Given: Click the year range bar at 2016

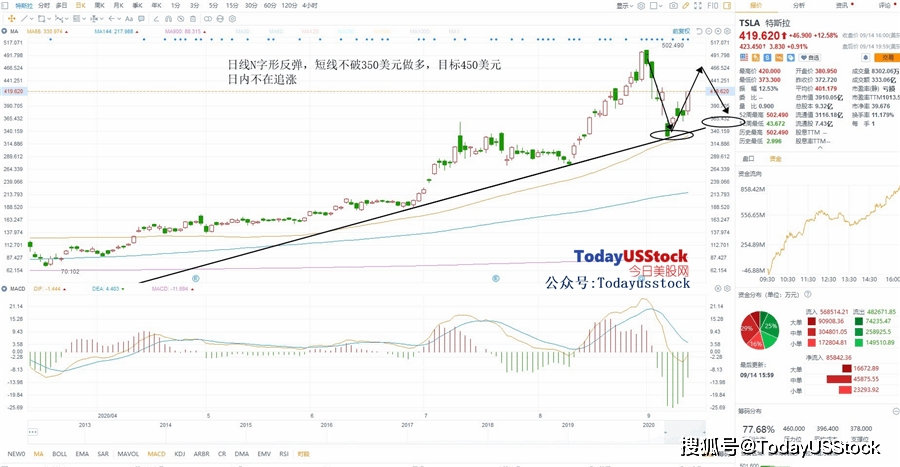Looking at the screenshot, I should (327, 425).
